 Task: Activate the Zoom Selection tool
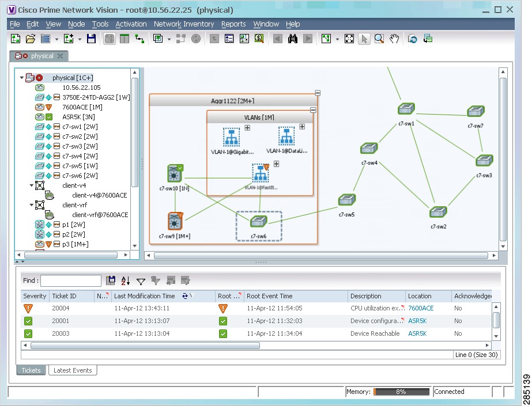point(379,39)
